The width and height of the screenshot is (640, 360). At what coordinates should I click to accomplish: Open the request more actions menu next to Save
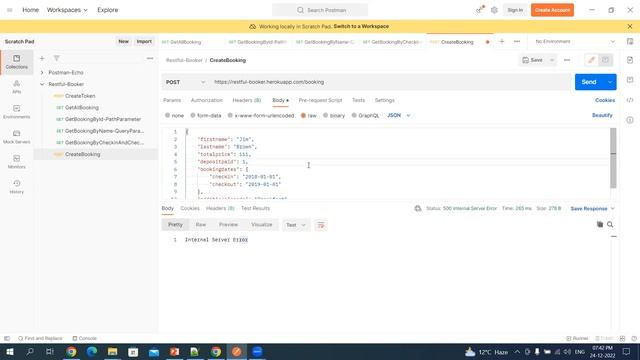click(x=567, y=60)
